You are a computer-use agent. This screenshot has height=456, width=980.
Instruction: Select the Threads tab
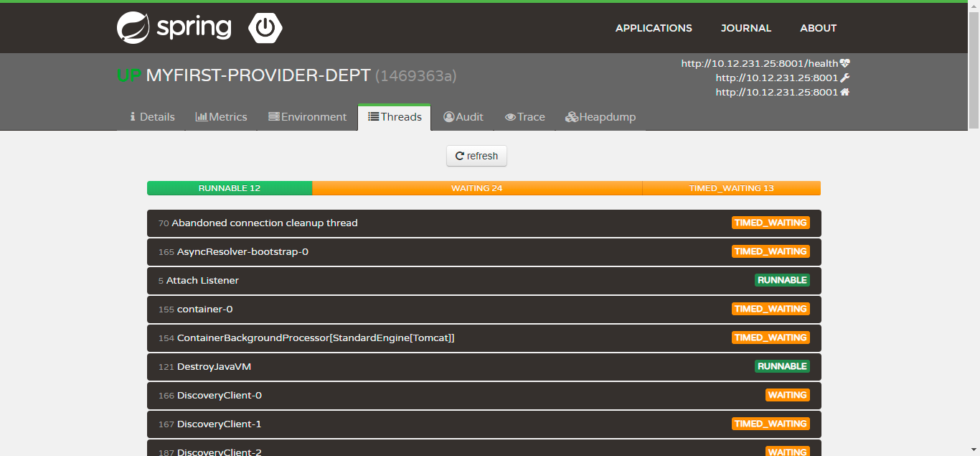[x=395, y=117]
